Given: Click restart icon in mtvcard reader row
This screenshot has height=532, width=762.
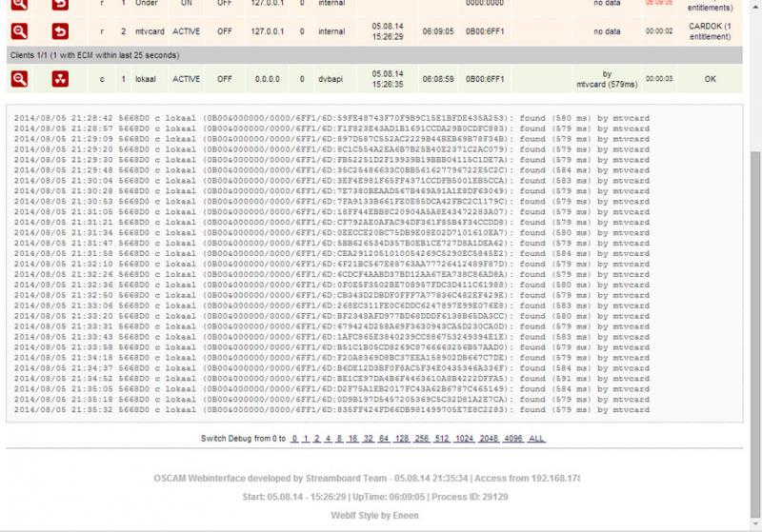Looking at the screenshot, I should (x=60, y=31).
